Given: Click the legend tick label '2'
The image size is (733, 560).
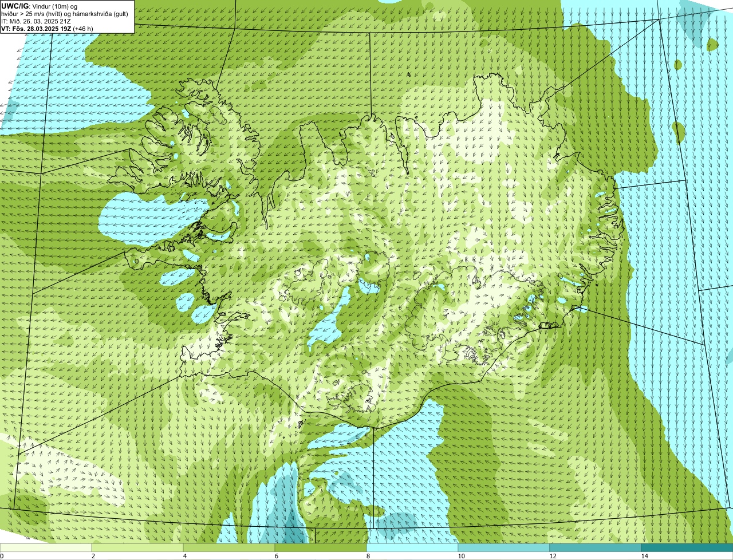Looking at the screenshot, I should tap(93, 556).
